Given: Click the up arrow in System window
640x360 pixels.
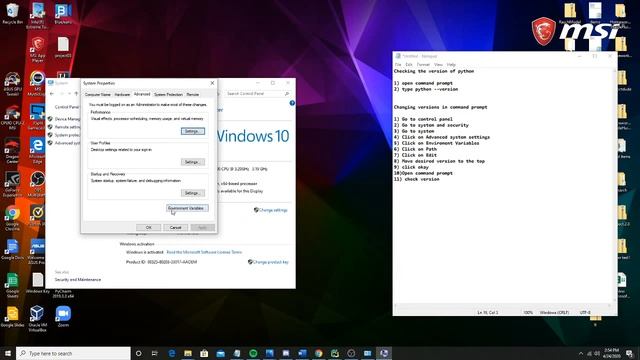Looking at the screenshot, I should point(76,93).
